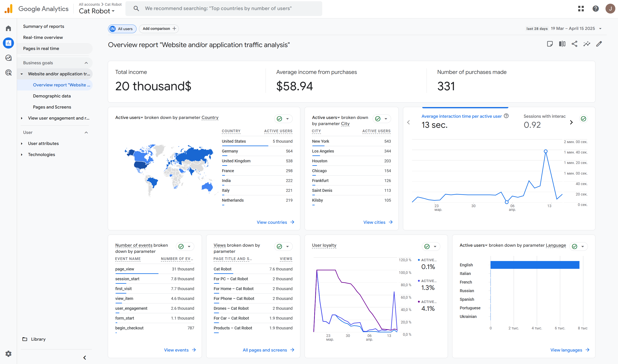Click the View languages link

pos(566,350)
